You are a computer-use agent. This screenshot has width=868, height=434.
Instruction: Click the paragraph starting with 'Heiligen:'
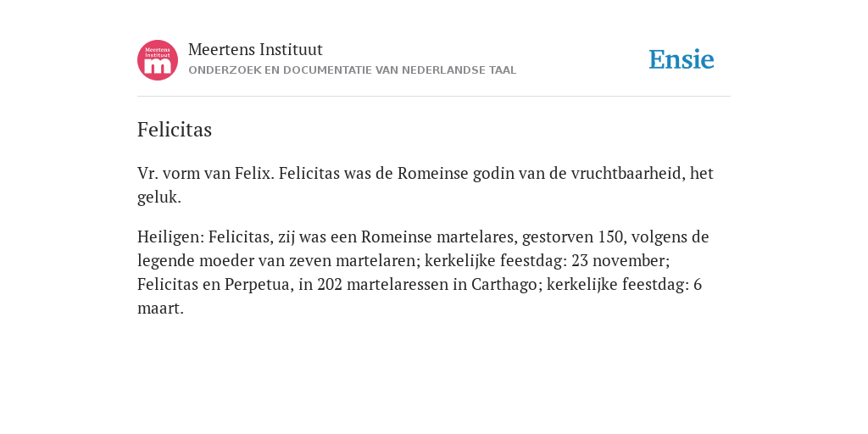(x=423, y=272)
